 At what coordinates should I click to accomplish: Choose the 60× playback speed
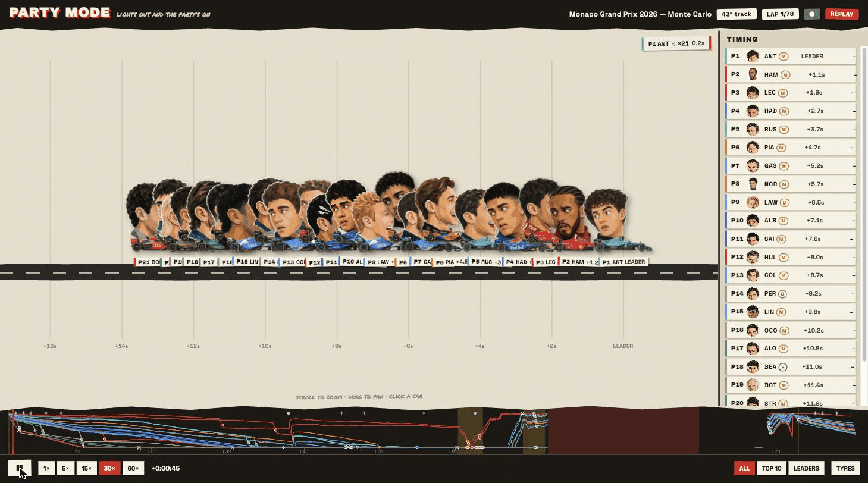click(x=133, y=468)
